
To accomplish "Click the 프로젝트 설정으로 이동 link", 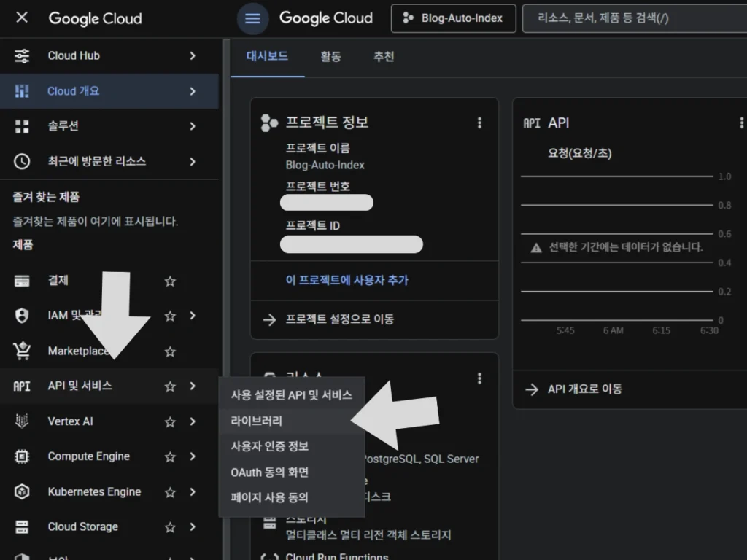I will pyautogui.click(x=340, y=319).
